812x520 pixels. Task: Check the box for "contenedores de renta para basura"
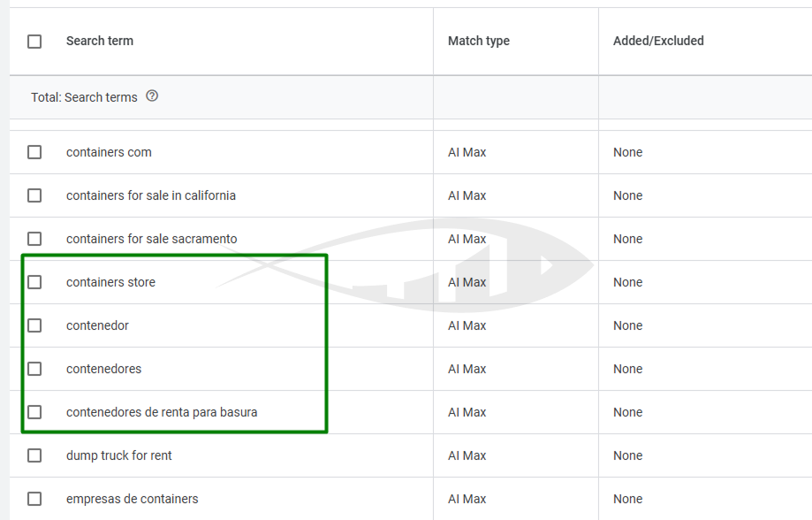click(x=34, y=412)
